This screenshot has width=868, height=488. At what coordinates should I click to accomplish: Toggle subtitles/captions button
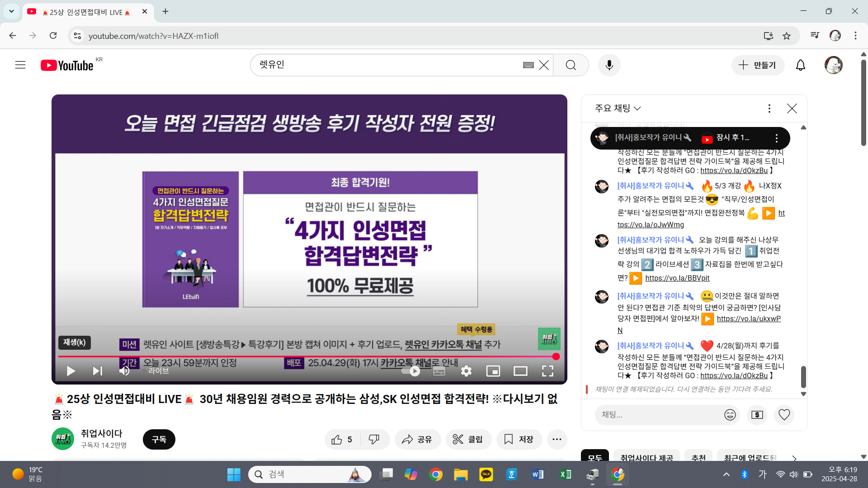tap(439, 371)
